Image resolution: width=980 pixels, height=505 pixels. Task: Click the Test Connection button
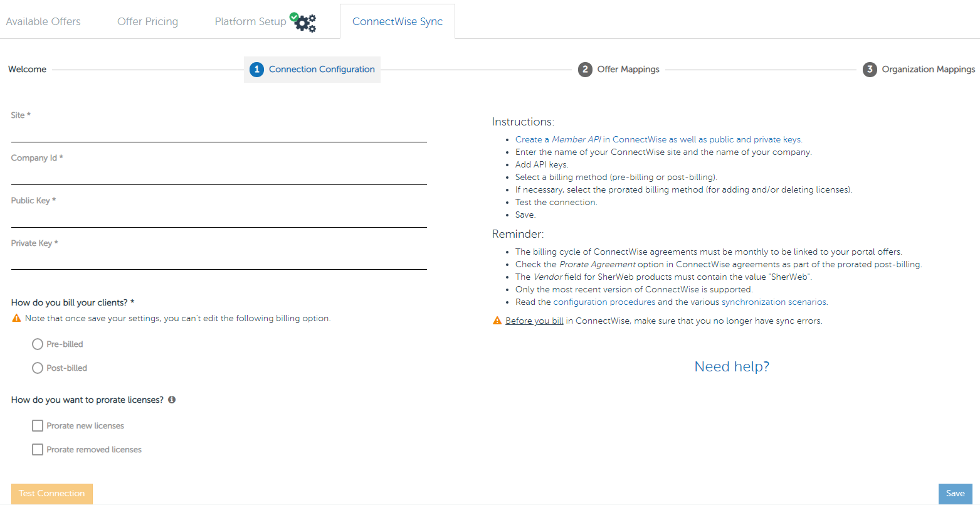pyautogui.click(x=51, y=494)
